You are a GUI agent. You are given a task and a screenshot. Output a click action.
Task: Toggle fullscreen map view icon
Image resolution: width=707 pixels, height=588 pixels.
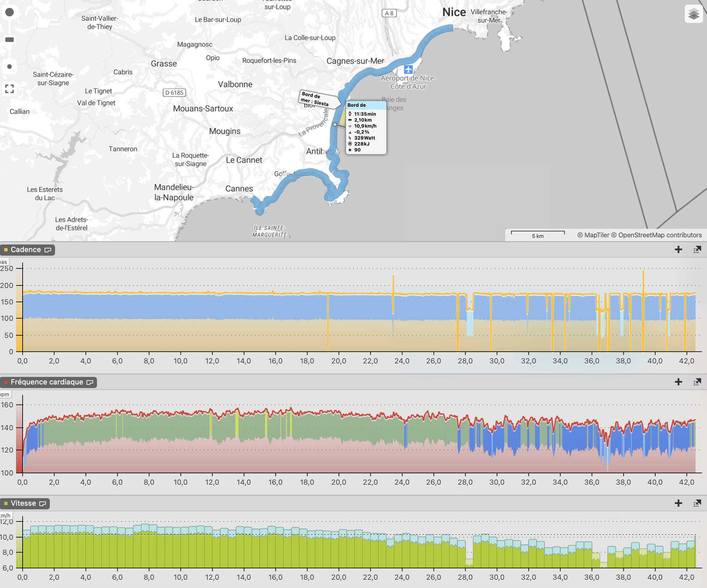pos(10,89)
